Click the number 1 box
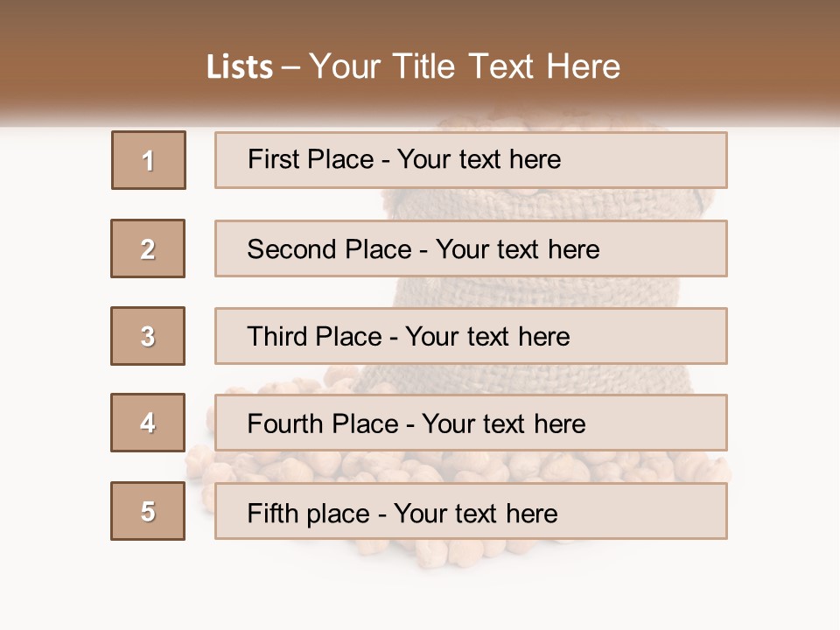 [x=149, y=160]
